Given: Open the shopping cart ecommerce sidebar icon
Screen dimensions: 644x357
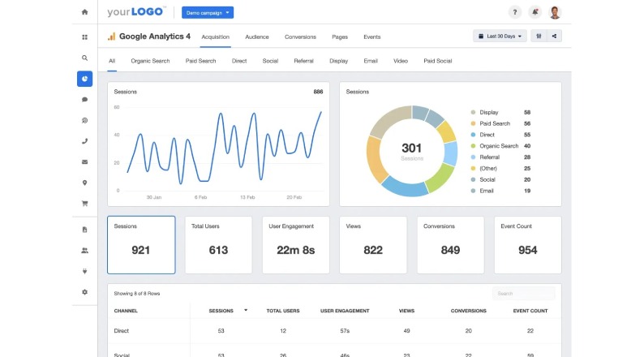Looking at the screenshot, I should tap(84, 203).
